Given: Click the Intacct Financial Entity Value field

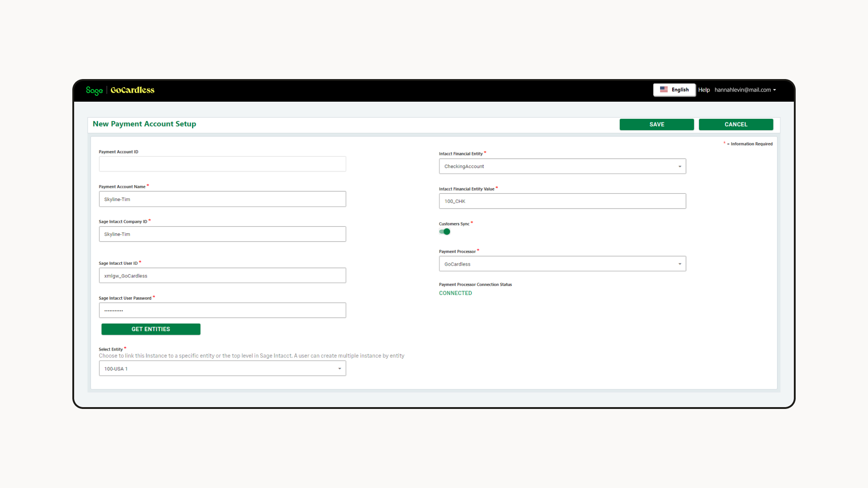Looking at the screenshot, I should point(562,201).
